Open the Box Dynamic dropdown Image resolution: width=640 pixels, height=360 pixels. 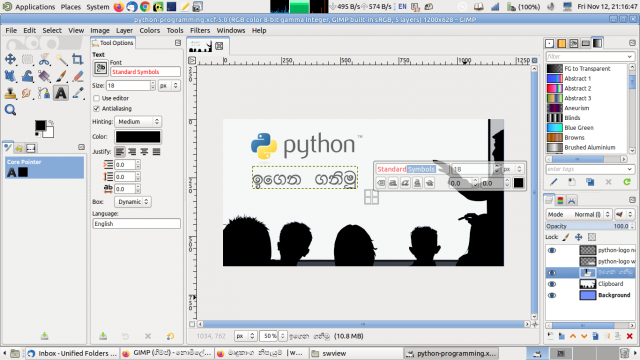tap(133, 202)
